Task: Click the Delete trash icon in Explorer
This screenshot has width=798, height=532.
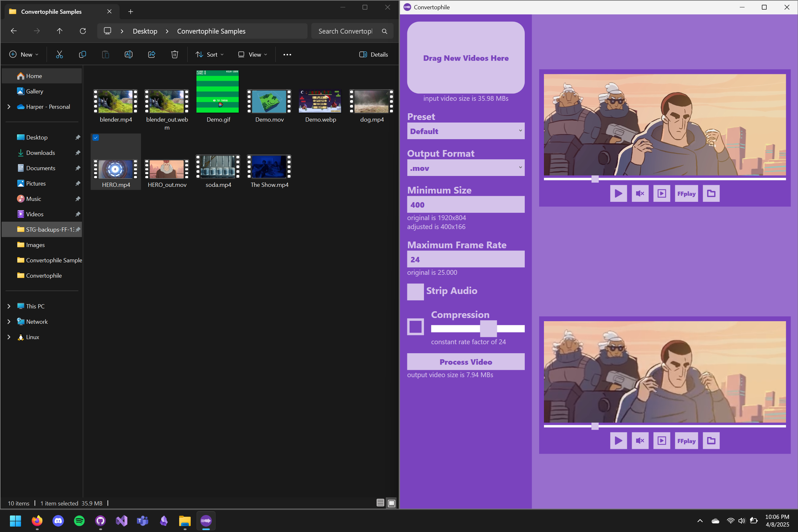Action: point(175,54)
